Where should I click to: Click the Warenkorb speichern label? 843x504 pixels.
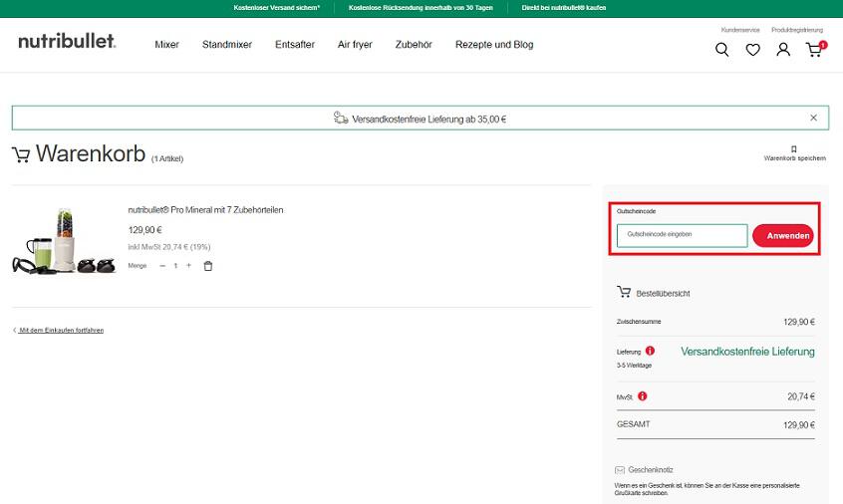(794, 158)
